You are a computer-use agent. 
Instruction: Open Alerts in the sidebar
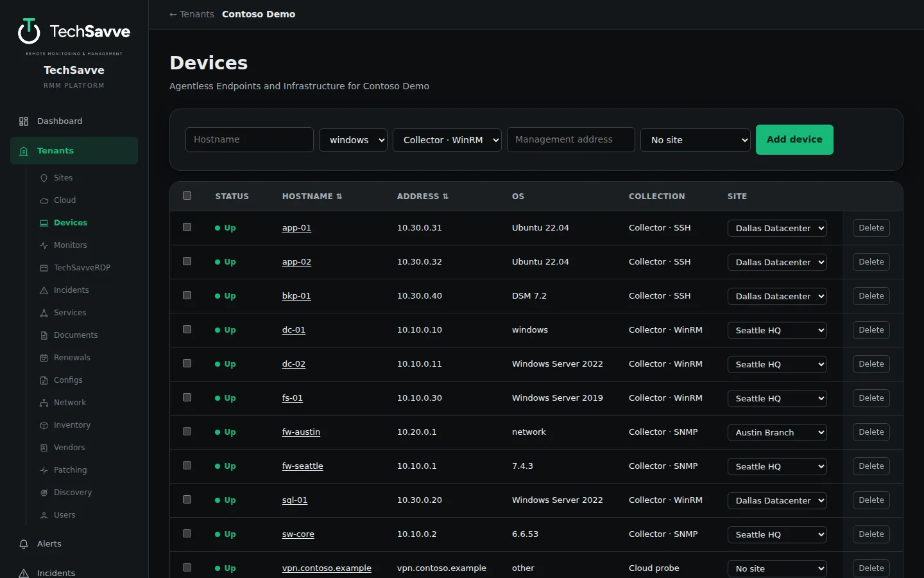coord(74,544)
